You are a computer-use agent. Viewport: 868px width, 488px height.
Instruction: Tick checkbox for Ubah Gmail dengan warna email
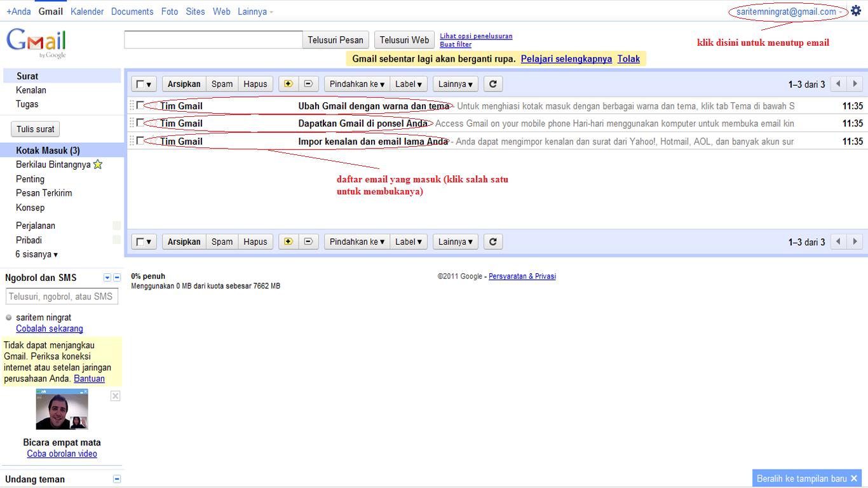pyautogui.click(x=140, y=105)
